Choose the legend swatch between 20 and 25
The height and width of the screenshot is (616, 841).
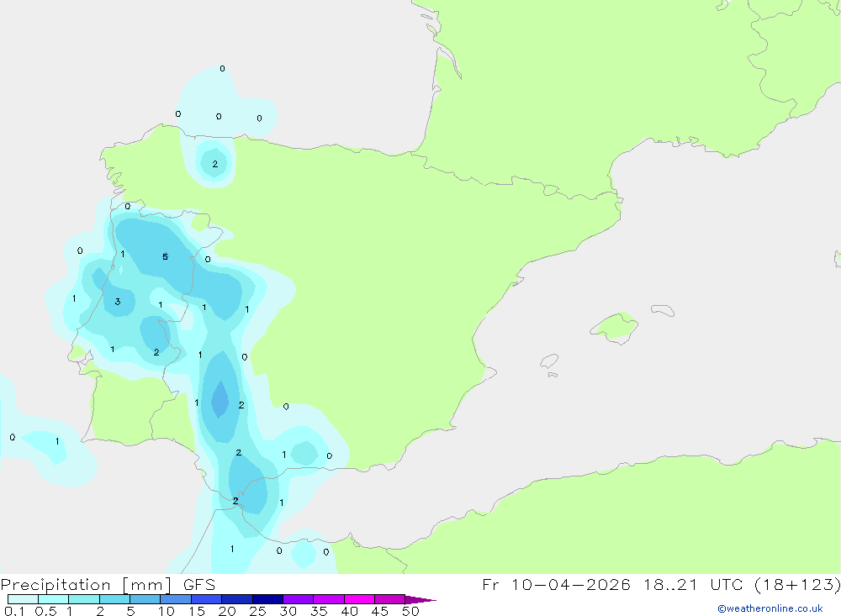[236, 599]
